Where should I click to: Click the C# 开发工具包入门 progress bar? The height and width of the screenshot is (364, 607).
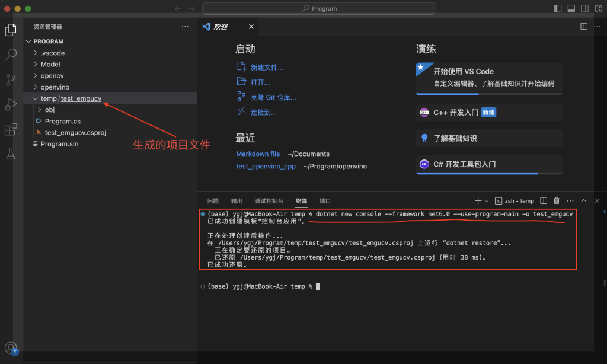pyautogui.click(x=488, y=173)
